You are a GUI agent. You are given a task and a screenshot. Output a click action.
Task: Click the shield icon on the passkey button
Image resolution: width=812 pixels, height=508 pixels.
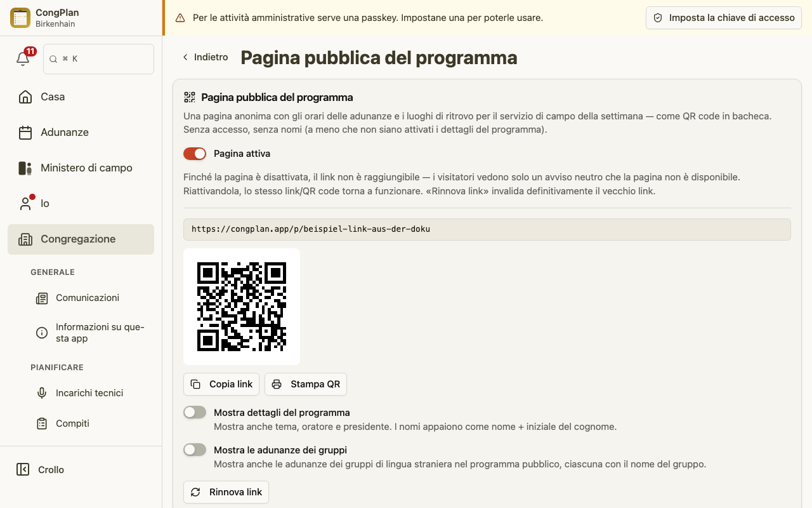point(658,18)
